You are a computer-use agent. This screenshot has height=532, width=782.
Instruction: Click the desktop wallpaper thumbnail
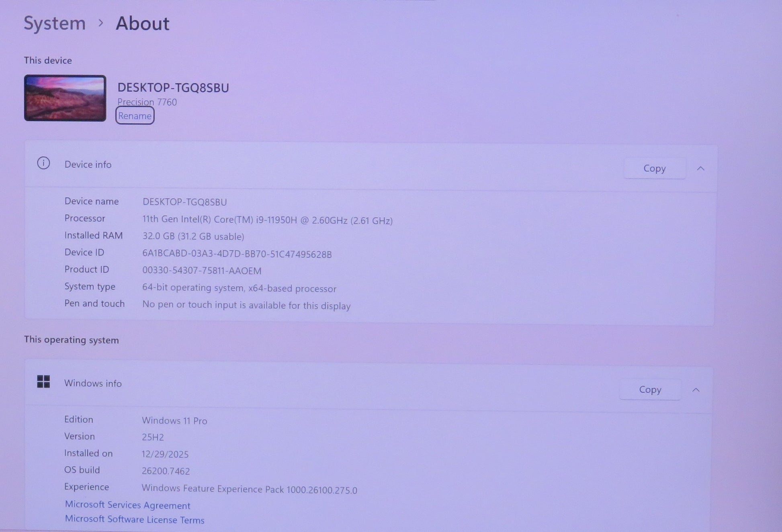pyautogui.click(x=65, y=98)
